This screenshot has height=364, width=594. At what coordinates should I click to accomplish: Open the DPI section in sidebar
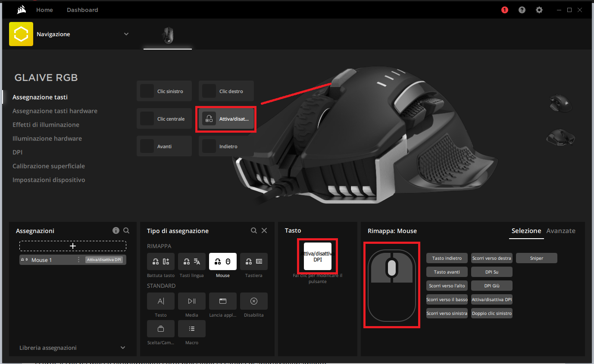pos(17,152)
